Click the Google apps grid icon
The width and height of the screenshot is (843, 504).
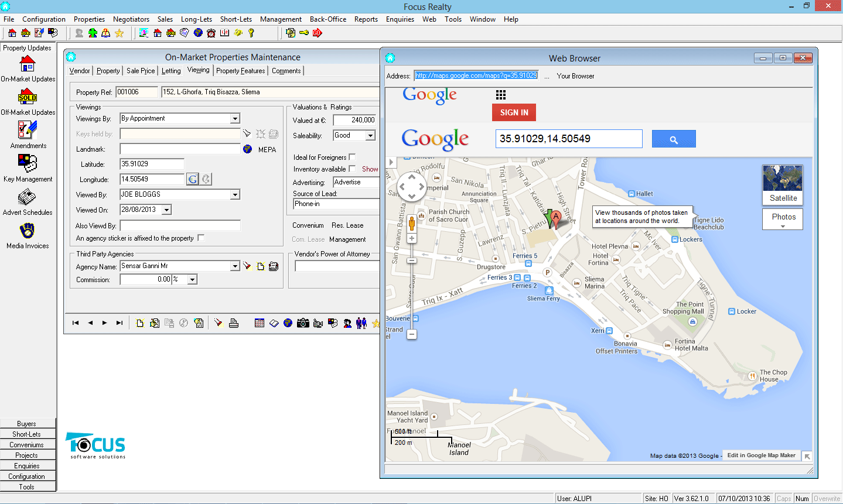(x=501, y=95)
